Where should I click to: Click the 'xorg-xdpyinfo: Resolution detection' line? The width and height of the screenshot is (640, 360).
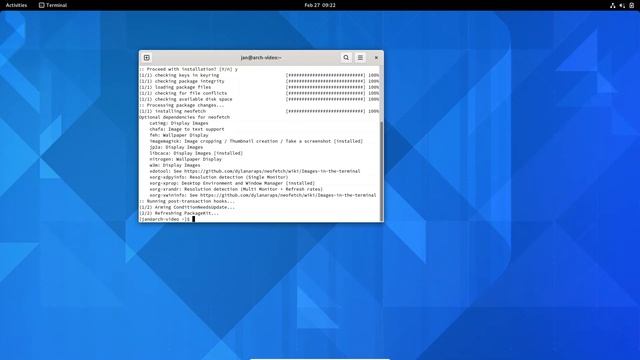[218, 177]
